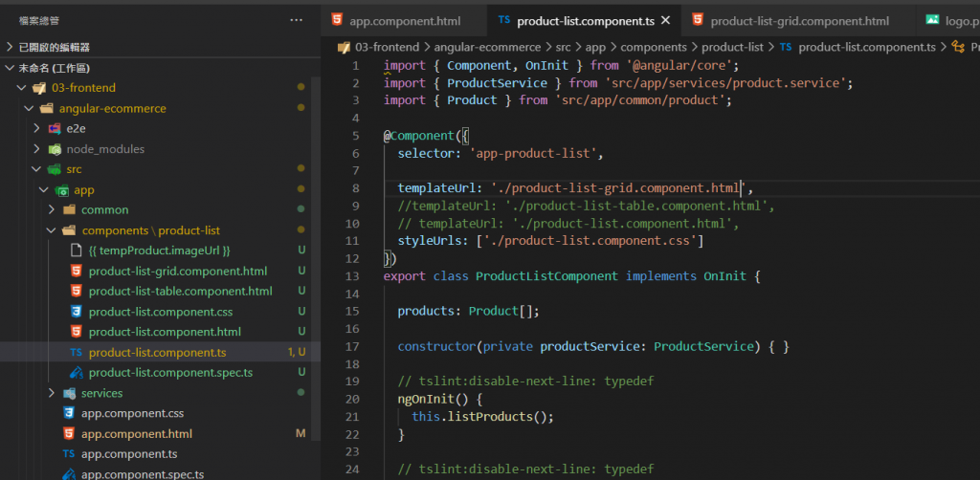The image size is (980, 480).
Task: Open product-list.component.css in the file tree
Action: click(x=160, y=312)
